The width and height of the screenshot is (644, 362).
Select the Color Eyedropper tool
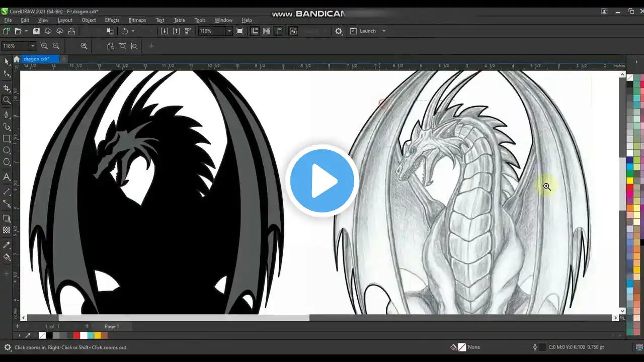click(x=7, y=245)
